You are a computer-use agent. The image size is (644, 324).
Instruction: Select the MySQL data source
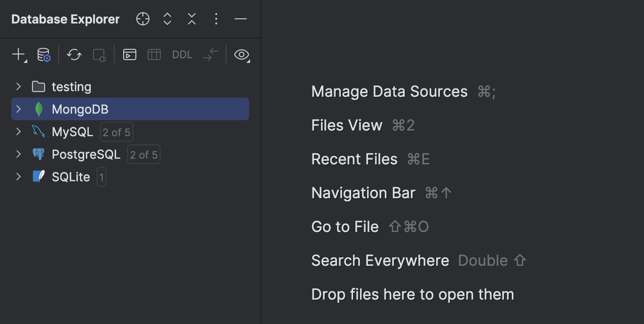coord(130,131)
